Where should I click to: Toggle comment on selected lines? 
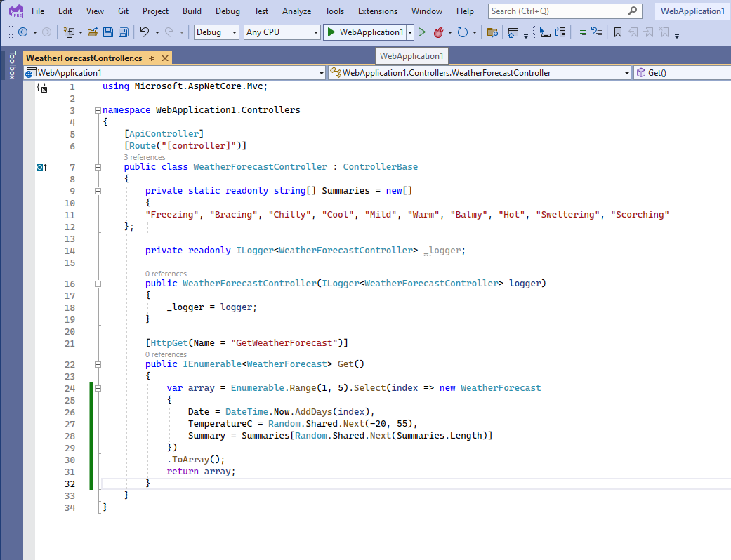click(x=581, y=32)
